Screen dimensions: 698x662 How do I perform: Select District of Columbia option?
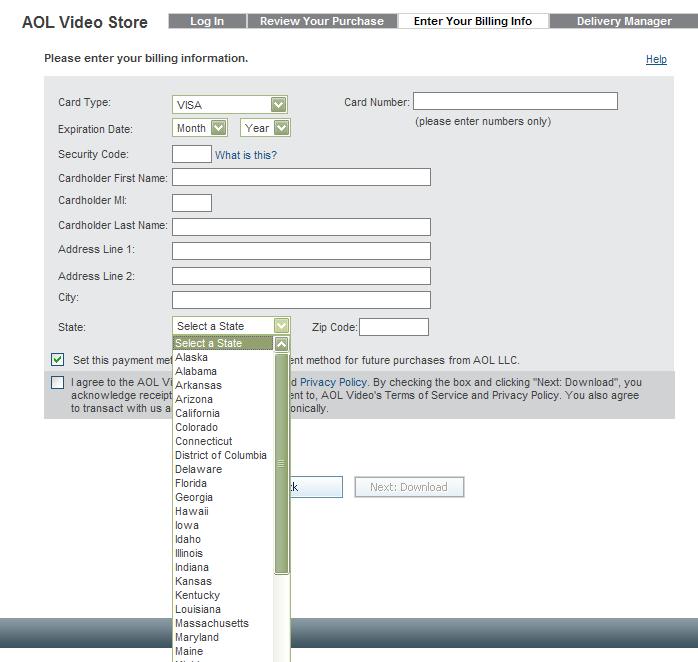click(x=223, y=455)
